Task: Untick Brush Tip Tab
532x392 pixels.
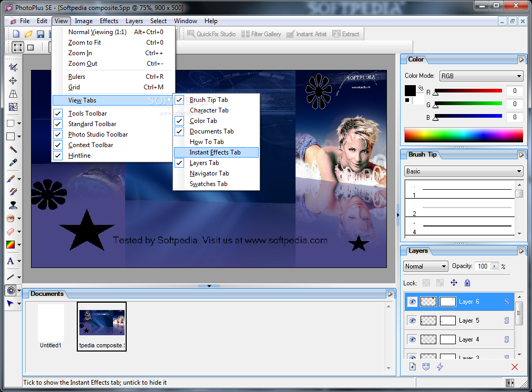Action: [217, 100]
